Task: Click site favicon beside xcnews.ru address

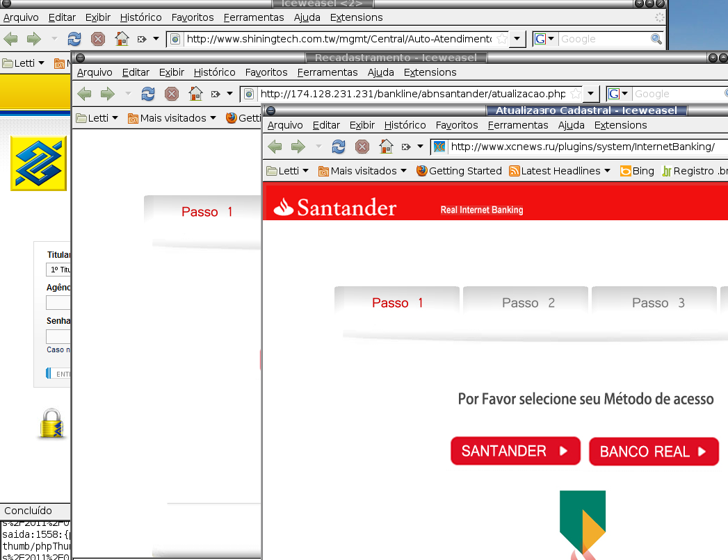Action: pyautogui.click(x=439, y=147)
